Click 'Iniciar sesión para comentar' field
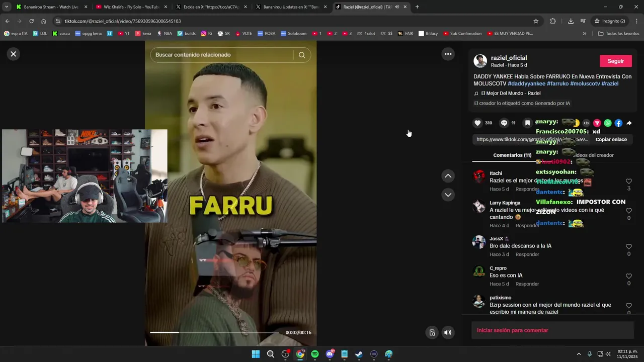 (x=552, y=330)
